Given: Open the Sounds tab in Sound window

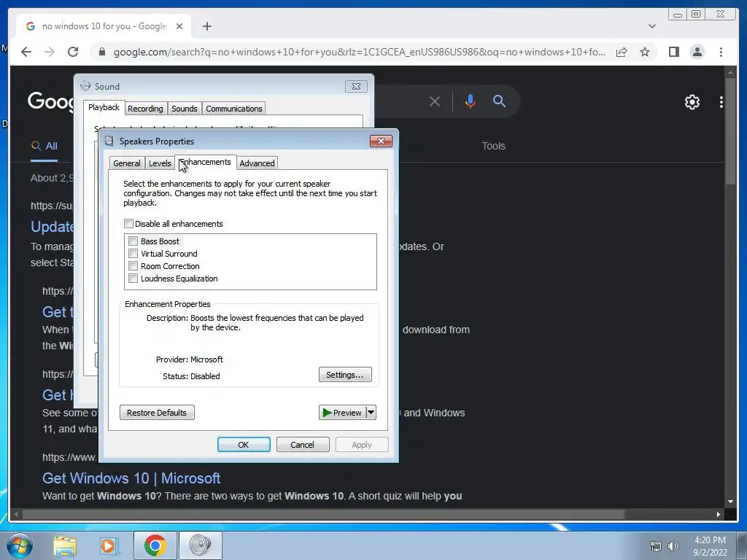Looking at the screenshot, I should (x=185, y=109).
